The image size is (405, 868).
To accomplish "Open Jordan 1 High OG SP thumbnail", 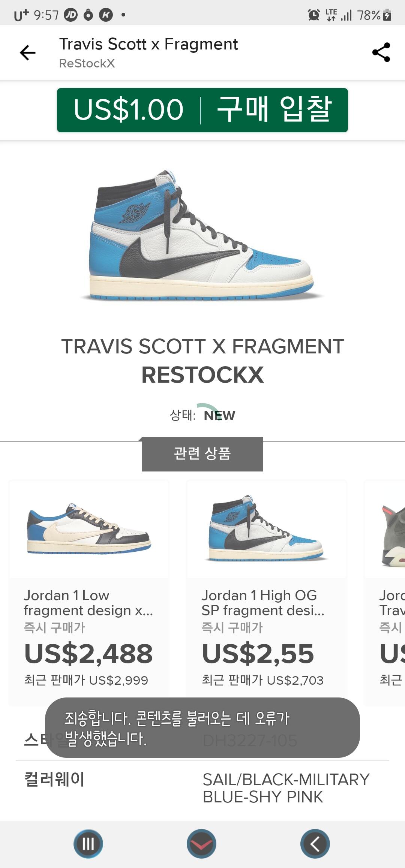I will click(267, 529).
